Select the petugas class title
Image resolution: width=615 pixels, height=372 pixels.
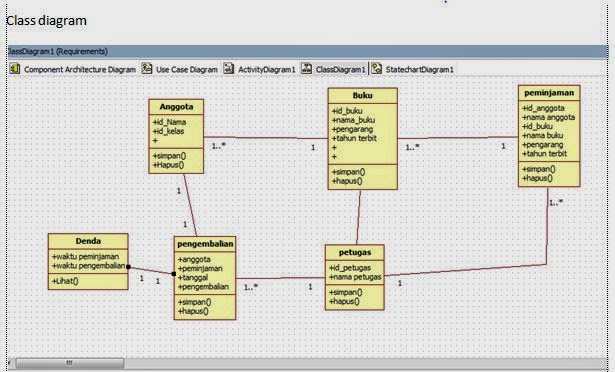[x=355, y=252]
